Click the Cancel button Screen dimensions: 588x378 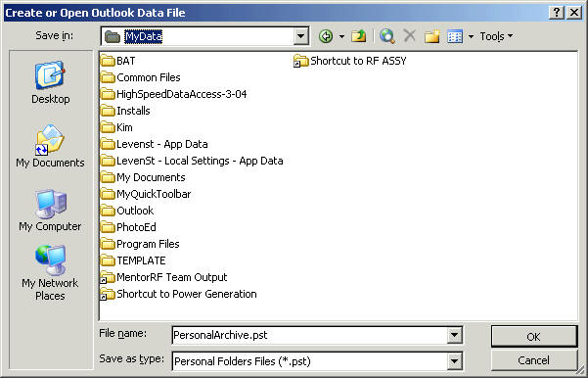533,360
